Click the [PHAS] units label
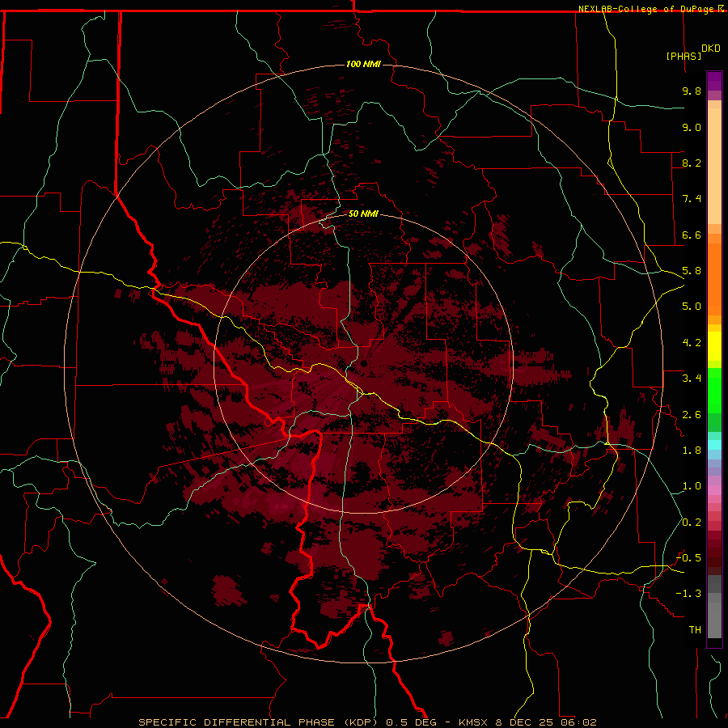This screenshot has height=728, width=728. [684, 56]
